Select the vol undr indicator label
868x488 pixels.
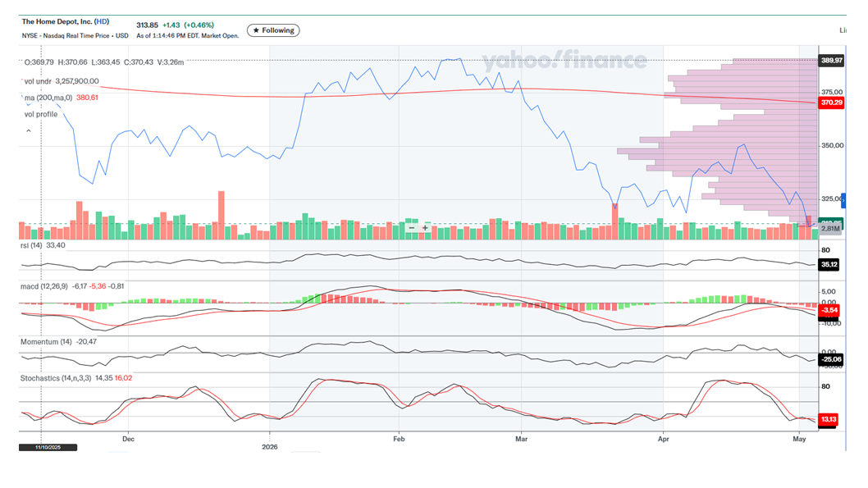tap(38, 81)
